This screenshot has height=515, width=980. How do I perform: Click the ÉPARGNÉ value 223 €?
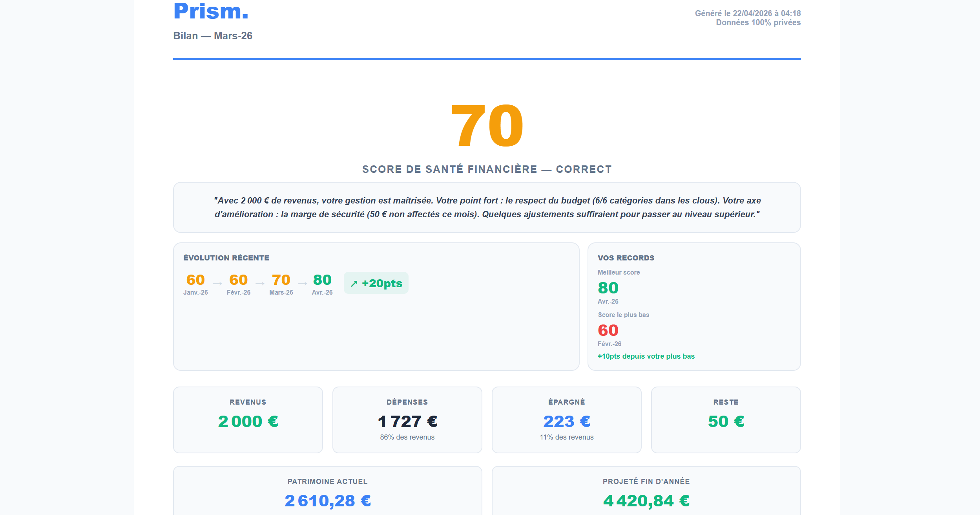pyautogui.click(x=567, y=422)
